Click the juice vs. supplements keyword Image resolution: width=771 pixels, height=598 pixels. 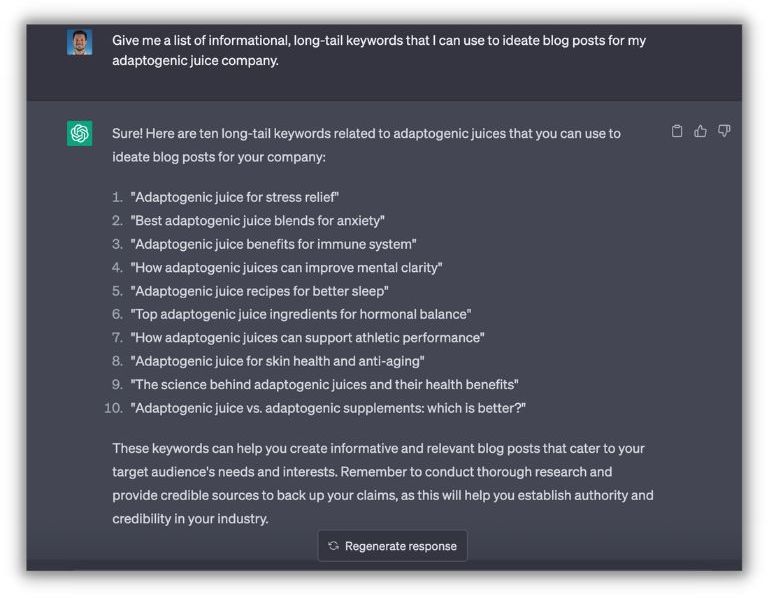pos(328,408)
